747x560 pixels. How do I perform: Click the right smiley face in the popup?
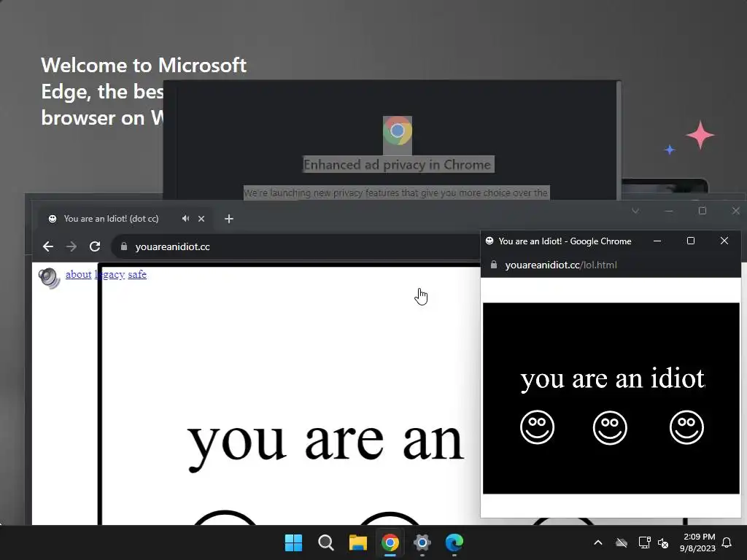tap(686, 427)
